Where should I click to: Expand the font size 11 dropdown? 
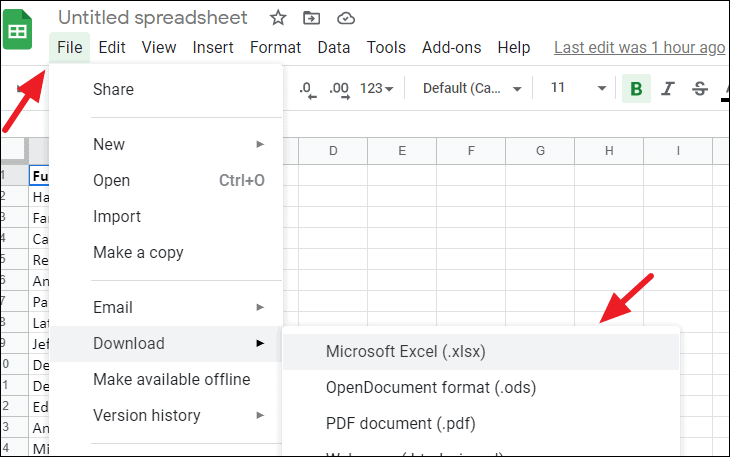pyautogui.click(x=578, y=89)
